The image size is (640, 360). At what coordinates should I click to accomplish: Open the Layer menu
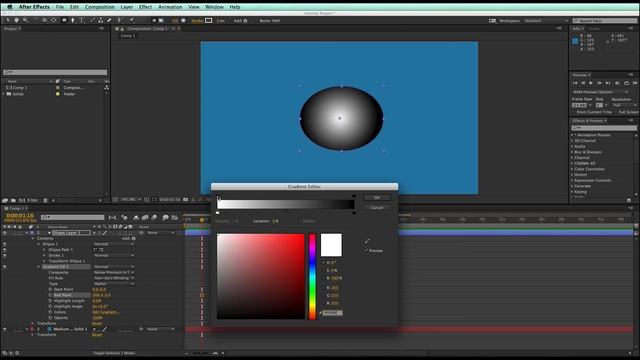tap(127, 7)
